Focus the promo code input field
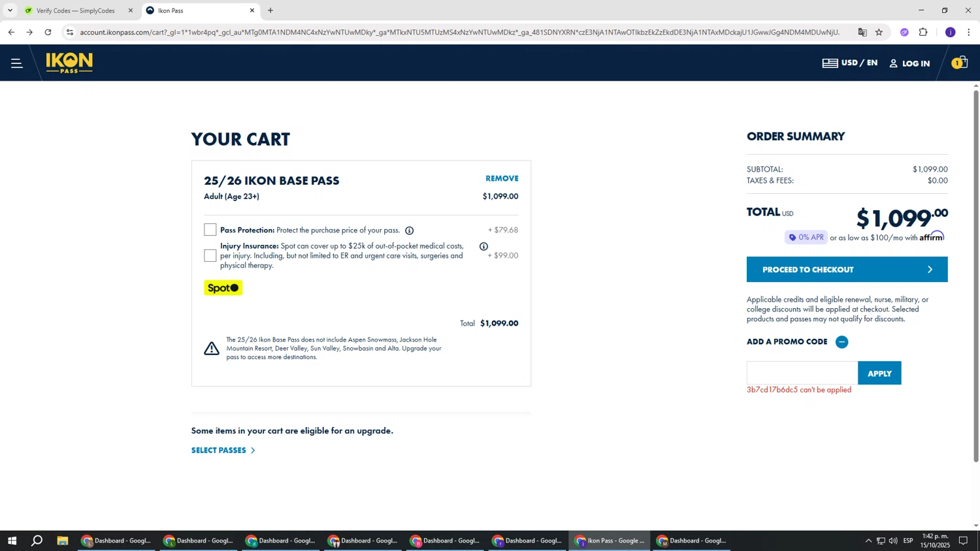The height and width of the screenshot is (551, 980). (x=802, y=373)
